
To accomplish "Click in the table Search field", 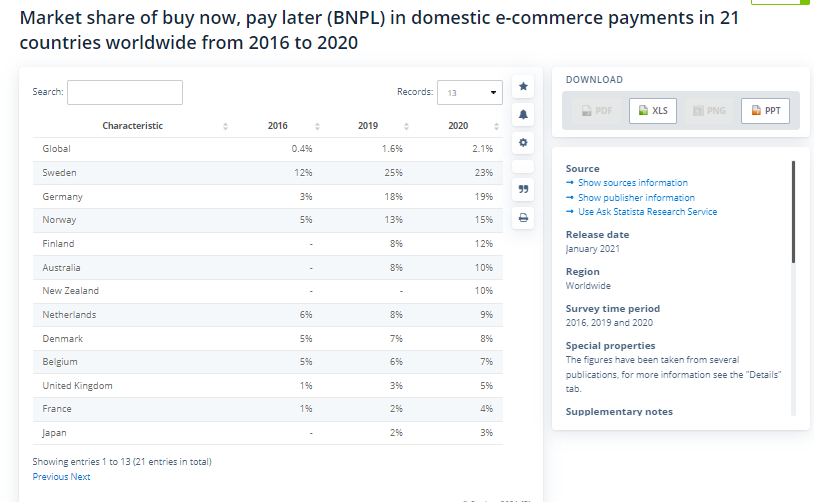I will (125, 92).
